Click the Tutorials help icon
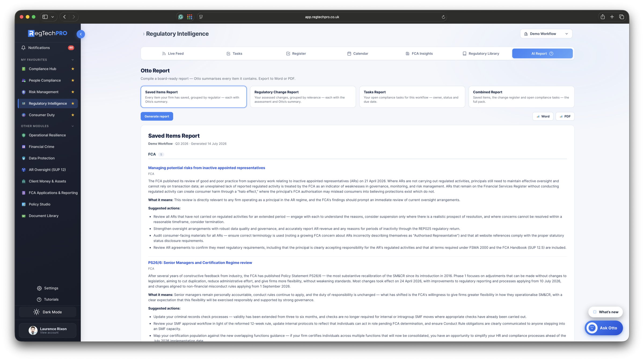The height and width of the screenshot is (361, 644). (x=39, y=299)
